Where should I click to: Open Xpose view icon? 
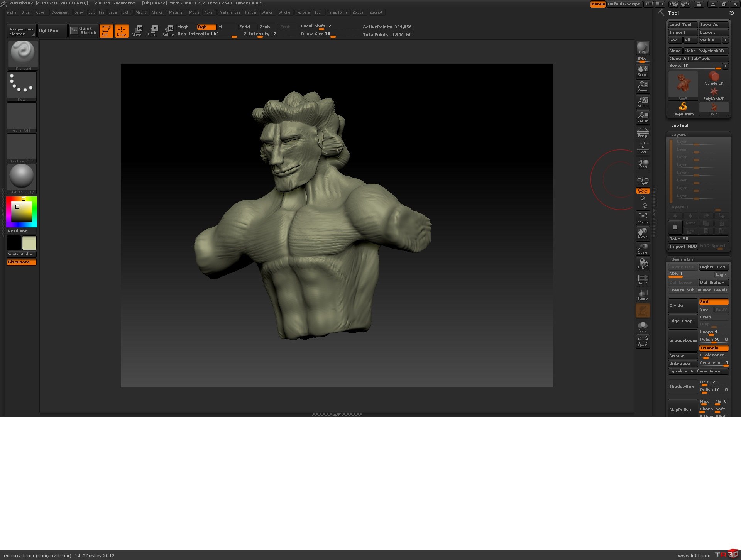click(643, 341)
